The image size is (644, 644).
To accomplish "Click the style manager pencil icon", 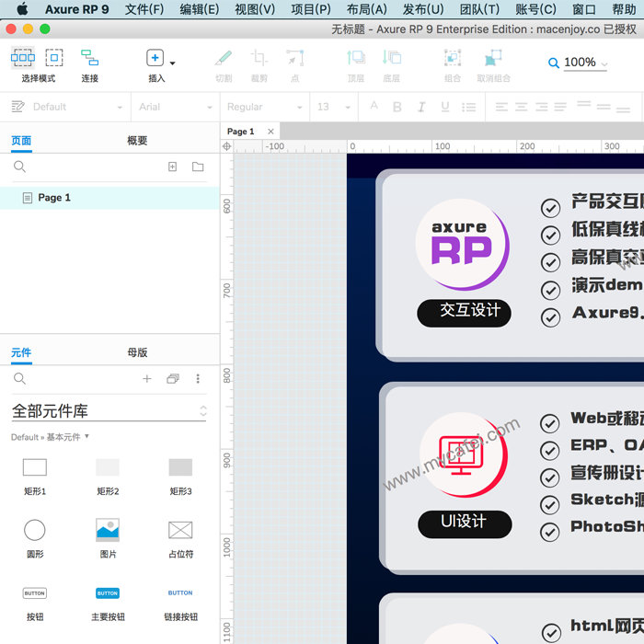I will 17,107.
